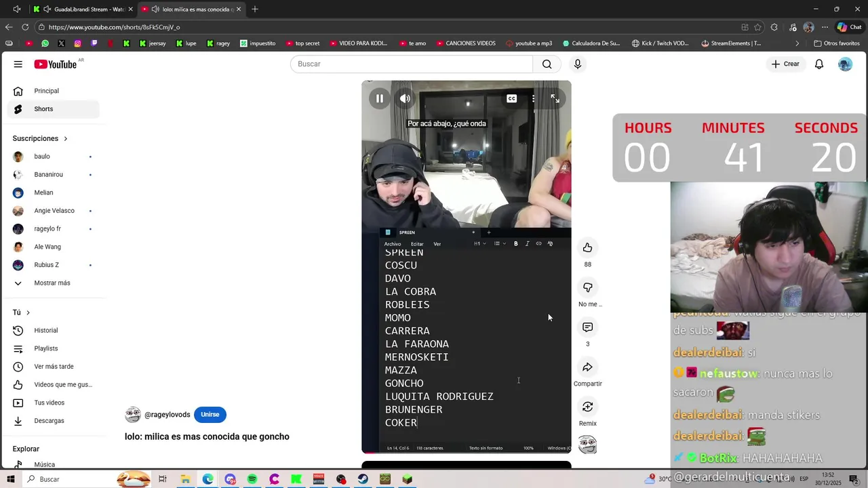Image resolution: width=868 pixels, height=488 pixels.
Task: Click the YouTube logo
Action: click(56, 64)
